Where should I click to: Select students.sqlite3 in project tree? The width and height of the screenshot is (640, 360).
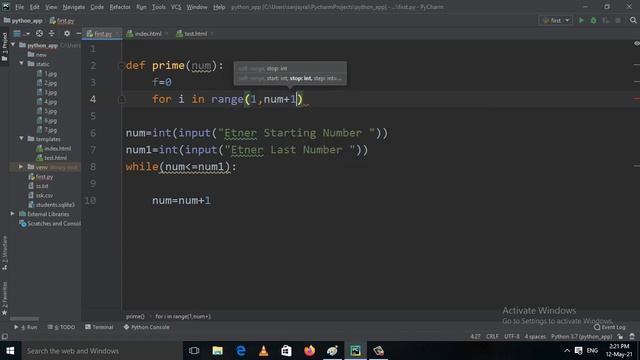(x=51, y=204)
